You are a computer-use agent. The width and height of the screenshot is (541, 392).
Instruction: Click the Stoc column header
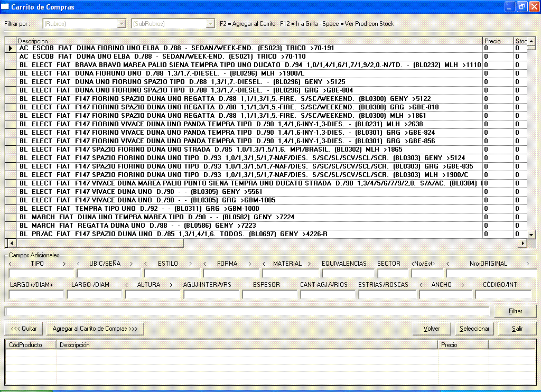point(520,41)
